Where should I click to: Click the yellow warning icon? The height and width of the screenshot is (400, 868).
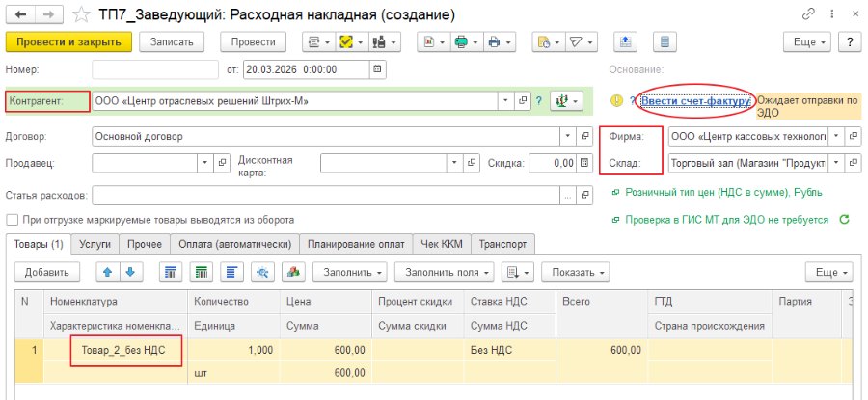click(616, 100)
